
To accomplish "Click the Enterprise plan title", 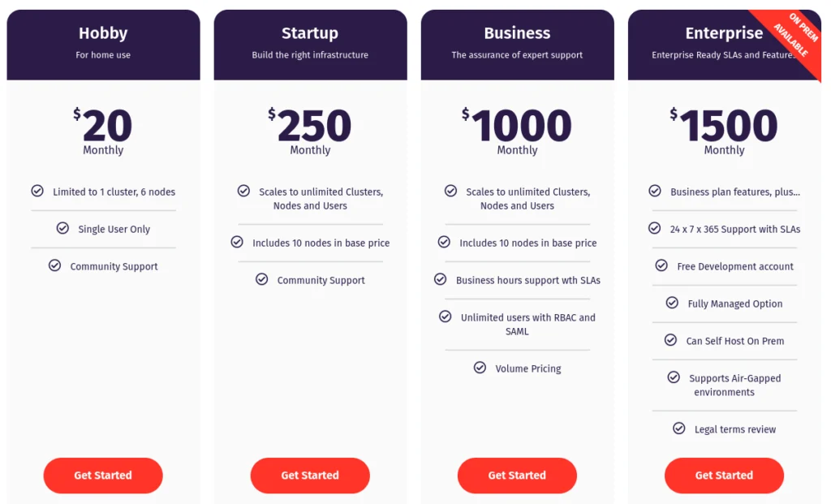I will pyautogui.click(x=724, y=33).
